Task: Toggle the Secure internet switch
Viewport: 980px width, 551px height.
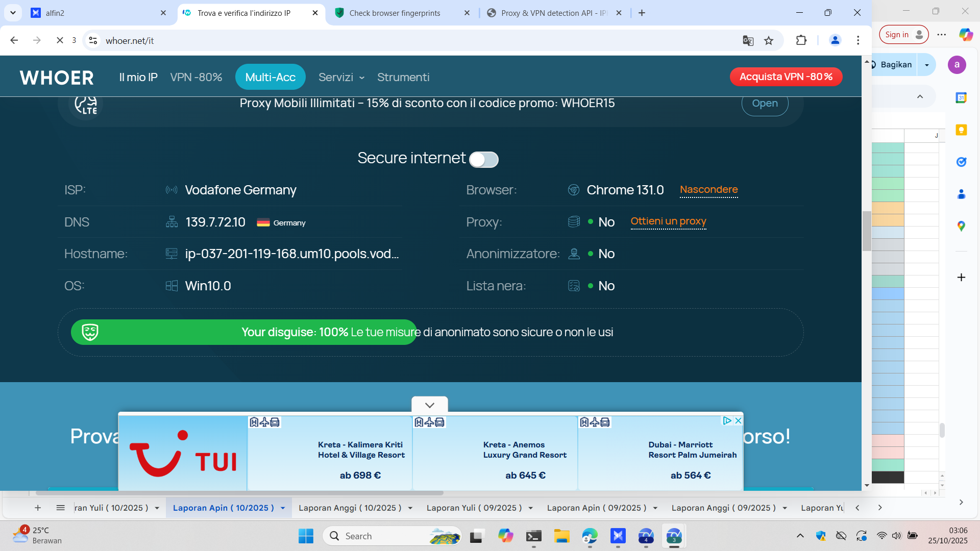Action: 483,160
